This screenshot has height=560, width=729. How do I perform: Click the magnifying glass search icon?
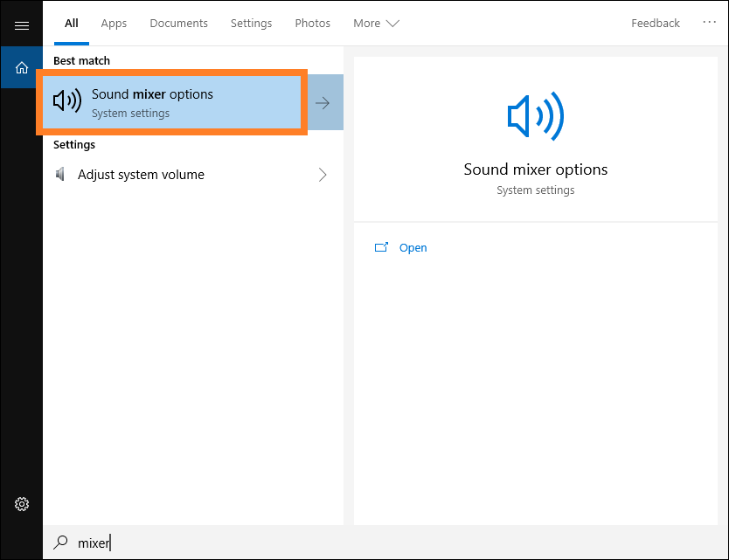pyautogui.click(x=59, y=543)
